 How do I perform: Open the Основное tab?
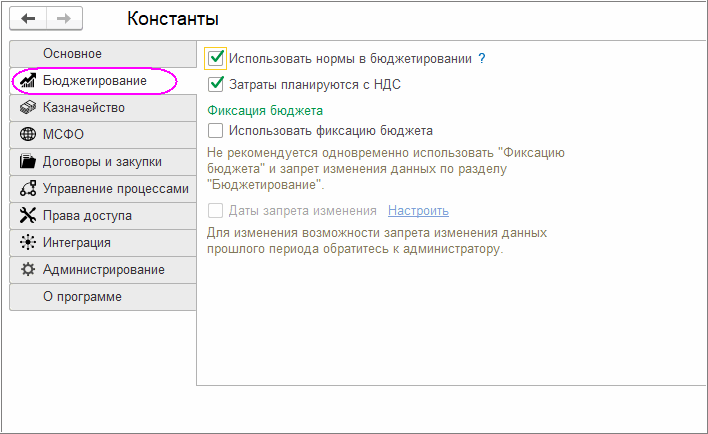[x=72, y=53]
